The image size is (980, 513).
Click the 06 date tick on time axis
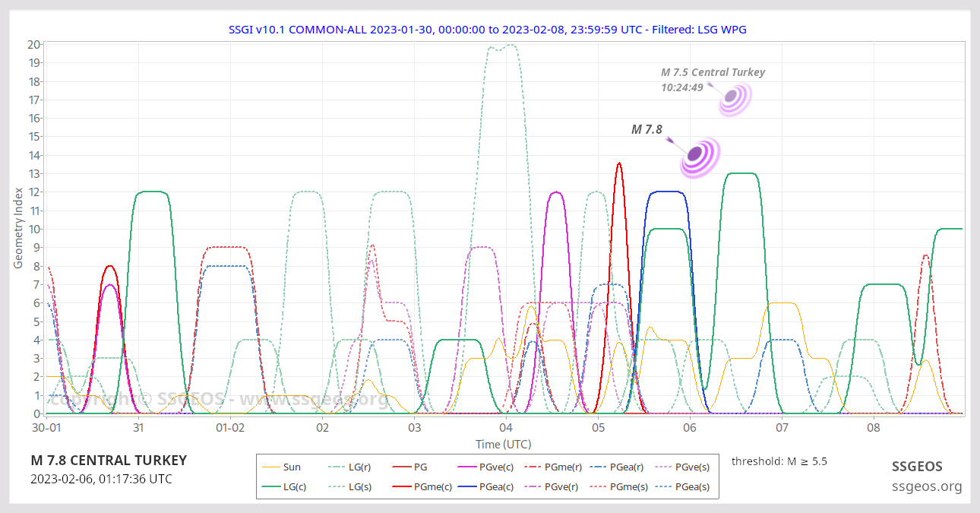(x=689, y=428)
